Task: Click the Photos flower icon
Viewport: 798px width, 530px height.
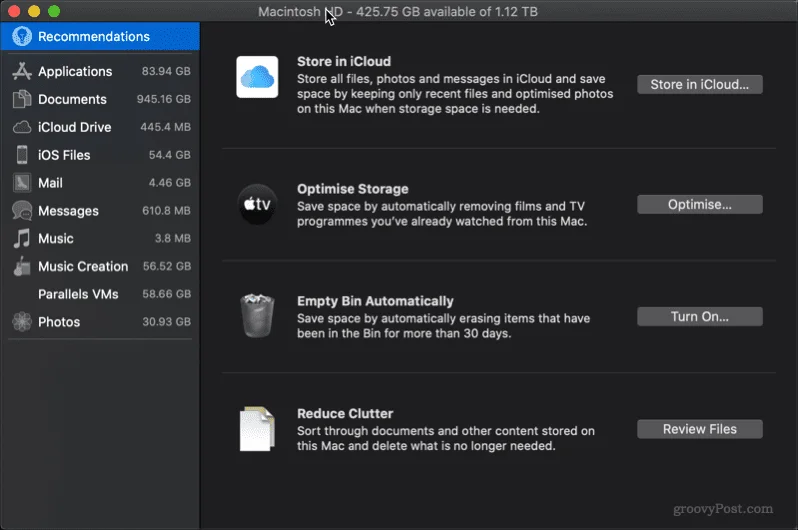Action: pos(22,322)
